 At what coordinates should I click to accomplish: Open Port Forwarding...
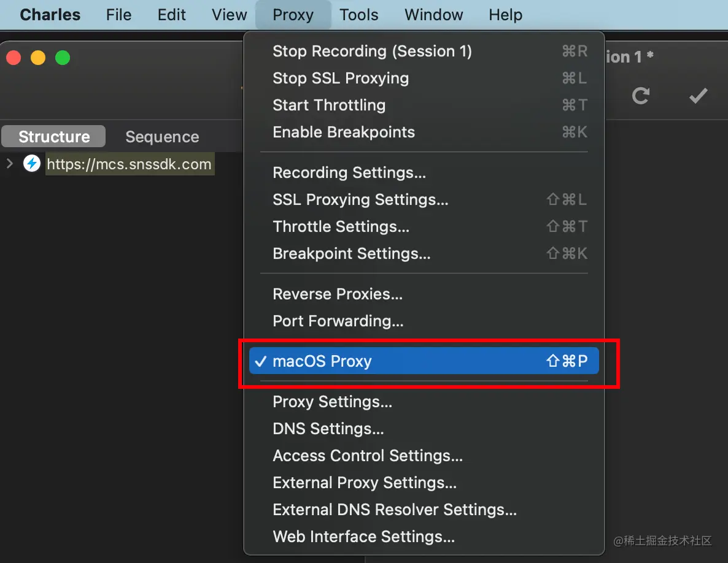[424, 321]
